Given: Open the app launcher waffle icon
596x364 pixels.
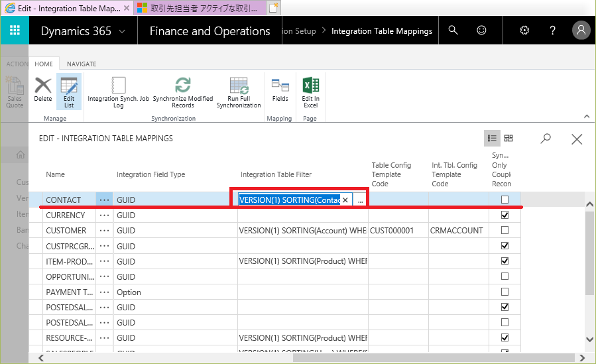Looking at the screenshot, I should (x=15, y=30).
